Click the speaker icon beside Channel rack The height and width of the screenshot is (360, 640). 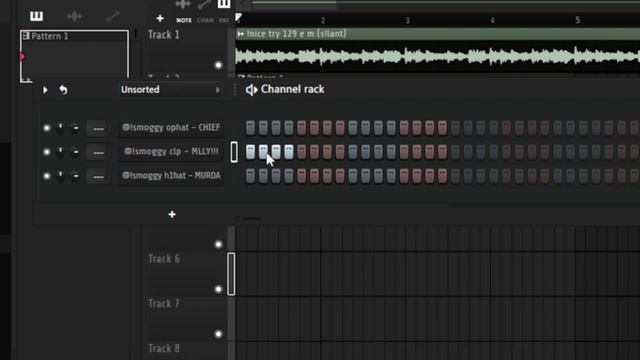pos(251,90)
